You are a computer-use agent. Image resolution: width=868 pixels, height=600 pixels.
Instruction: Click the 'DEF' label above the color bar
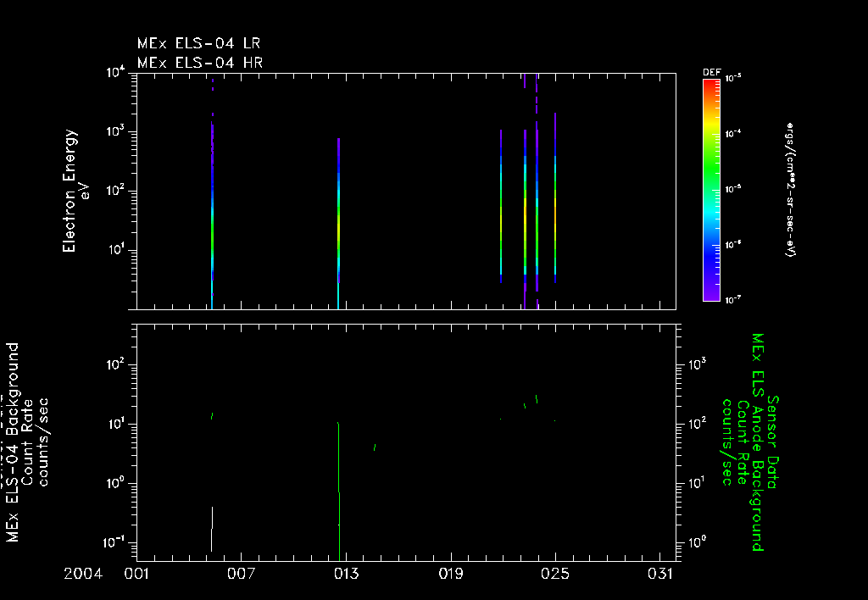coord(711,73)
